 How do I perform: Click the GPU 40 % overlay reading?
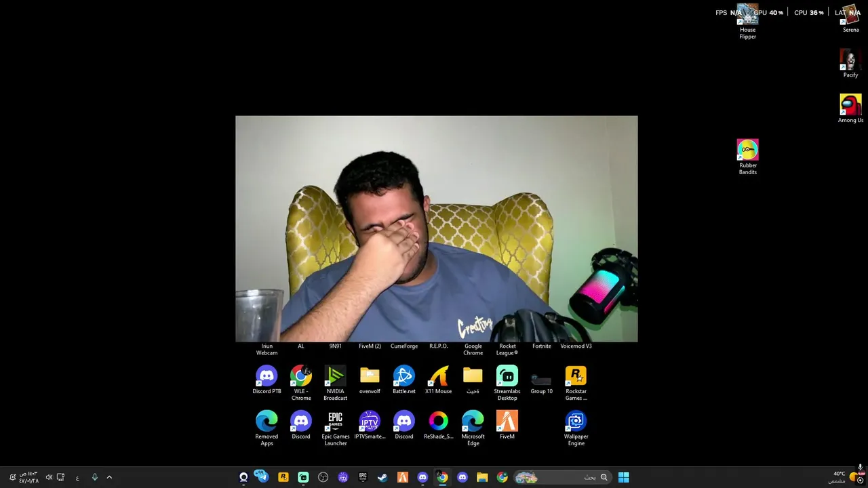pos(767,12)
